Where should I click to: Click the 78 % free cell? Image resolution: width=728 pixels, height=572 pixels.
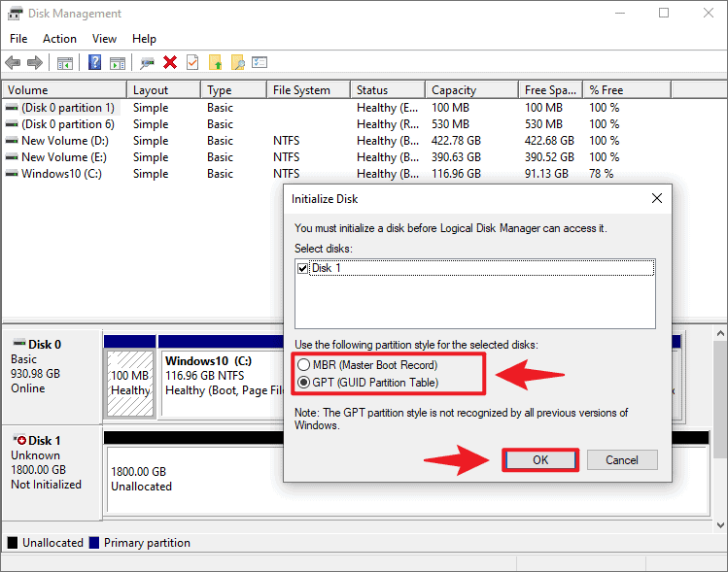(602, 174)
